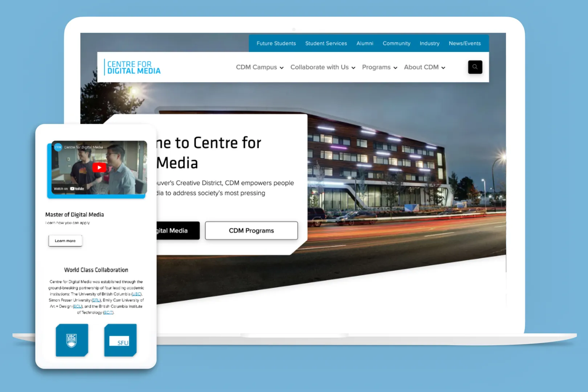Open the site search magnifier icon

pyautogui.click(x=475, y=67)
